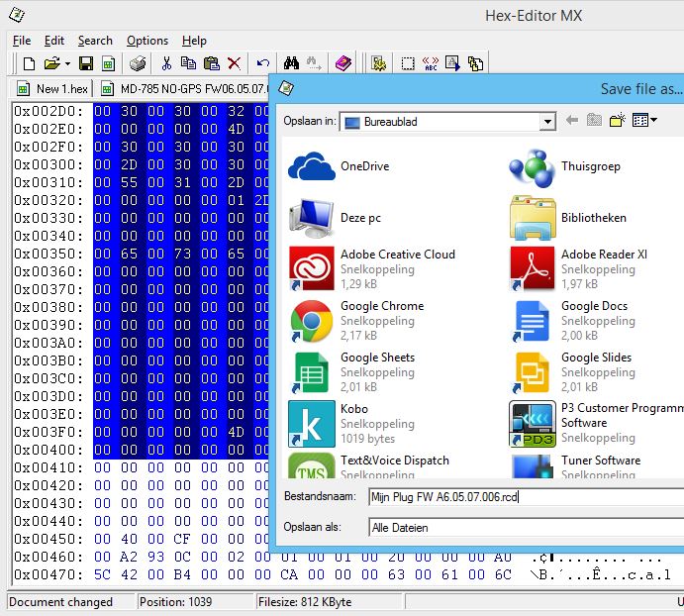Select the Google Slides shortcut

pos(572,372)
